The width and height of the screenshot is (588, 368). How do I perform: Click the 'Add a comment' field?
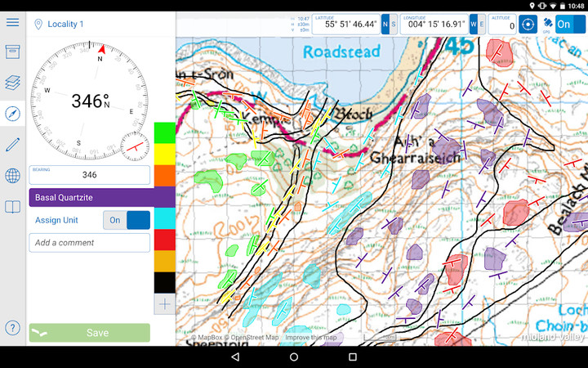click(90, 243)
